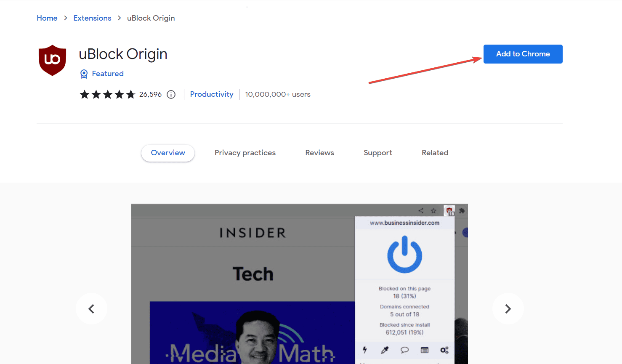Click the extensions puzzle piece icon
Image resolution: width=622 pixels, height=364 pixels.
pyautogui.click(x=462, y=210)
